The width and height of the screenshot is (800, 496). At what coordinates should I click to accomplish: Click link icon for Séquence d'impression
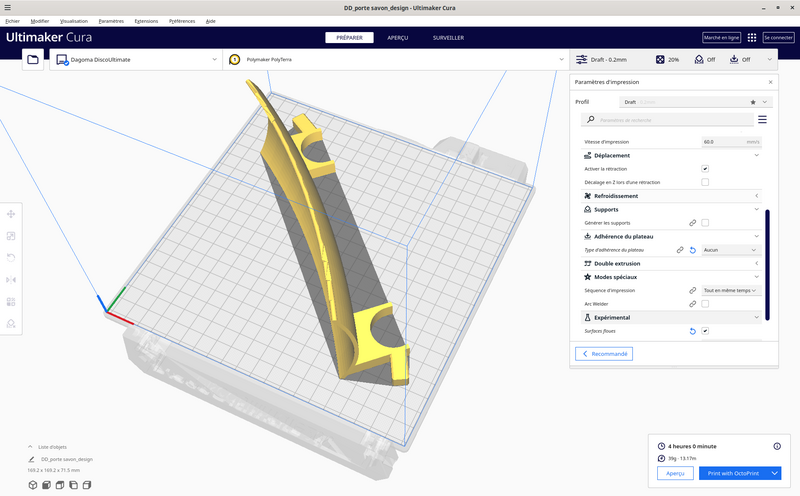[x=692, y=290]
